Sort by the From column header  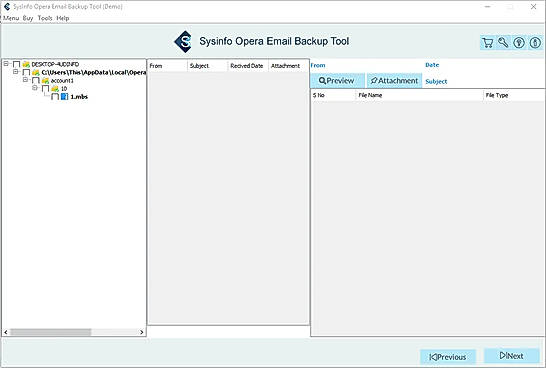(x=167, y=66)
